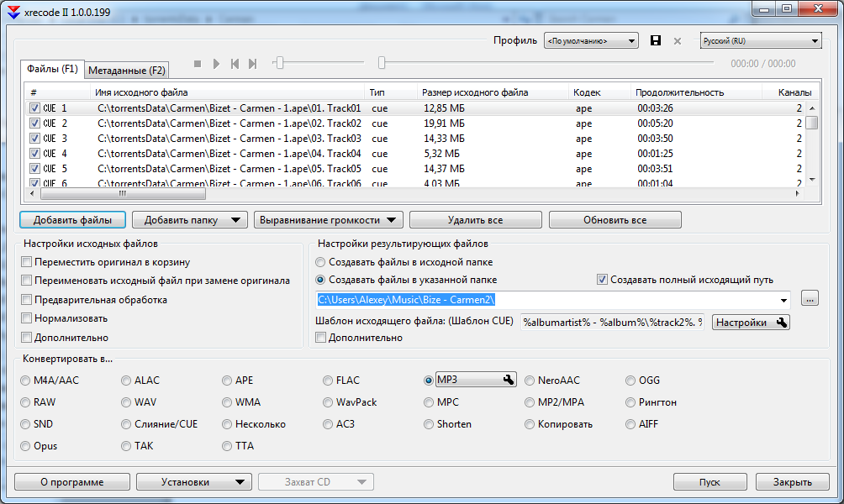Viewport: 844px width, 504px height.
Task: Click the Добавить файлы button
Action: pyautogui.click(x=72, y=220)
